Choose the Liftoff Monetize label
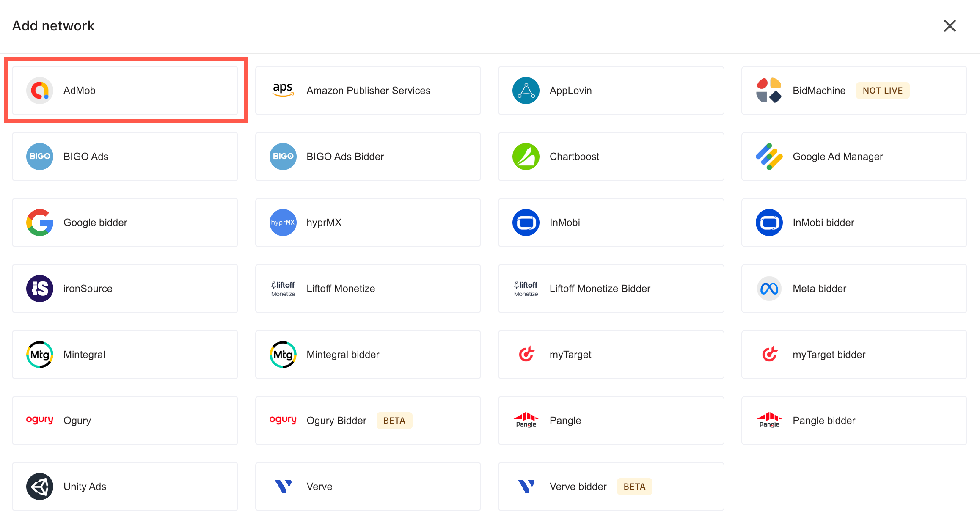 click(341, 289)
